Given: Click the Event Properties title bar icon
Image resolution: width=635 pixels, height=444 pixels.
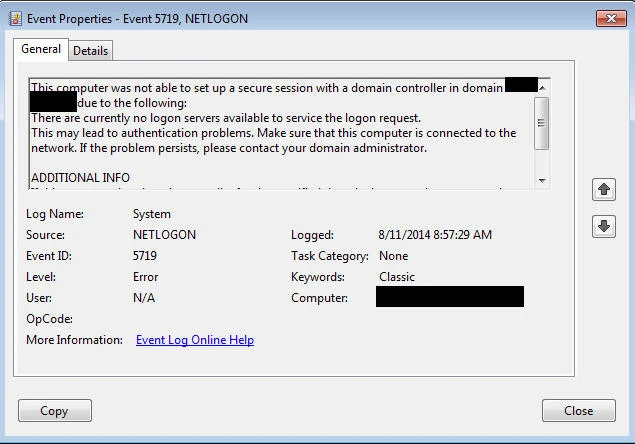Looking at the screenshot, I should tap(15, 19).
